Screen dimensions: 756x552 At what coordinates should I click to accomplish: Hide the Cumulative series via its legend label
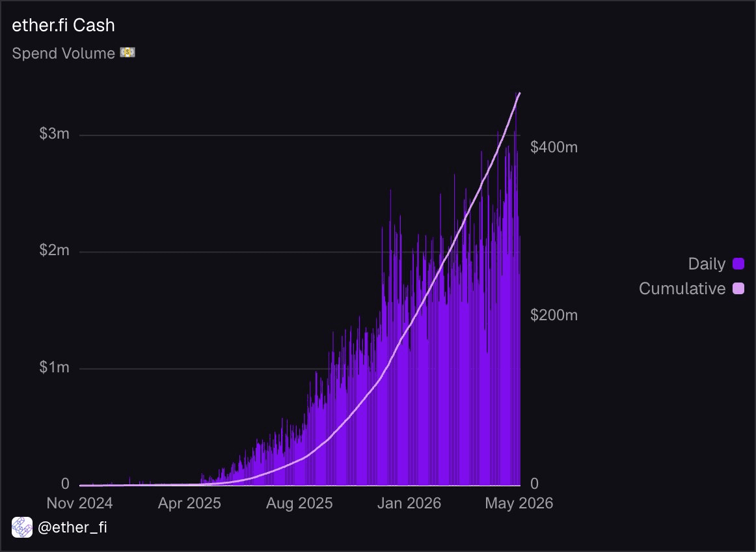click(682, 288)
